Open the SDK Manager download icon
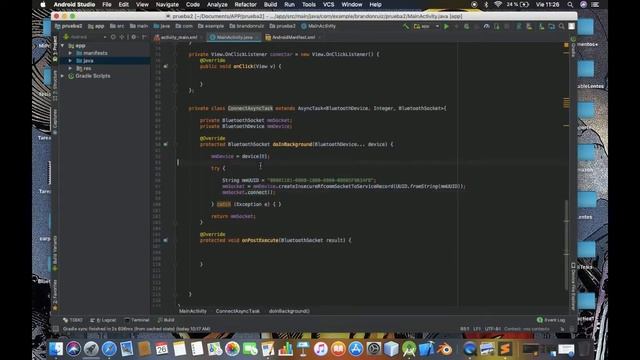The image size is (640, 360). point(541,26)
